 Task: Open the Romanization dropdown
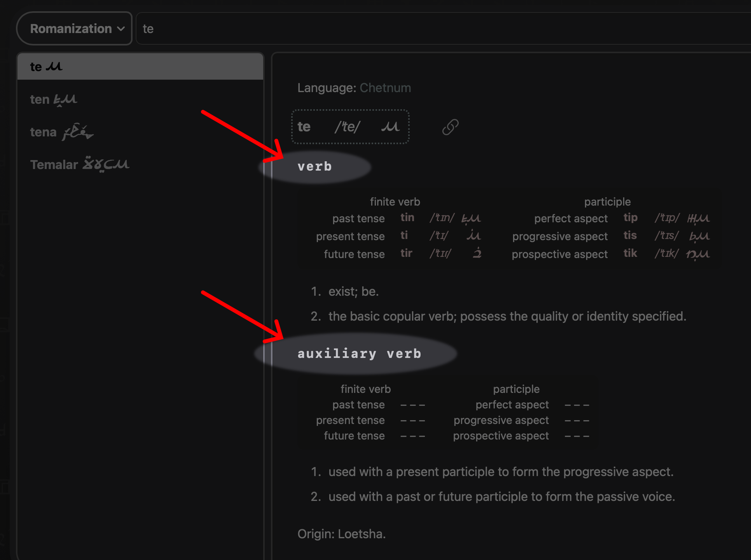pos(74,28)
